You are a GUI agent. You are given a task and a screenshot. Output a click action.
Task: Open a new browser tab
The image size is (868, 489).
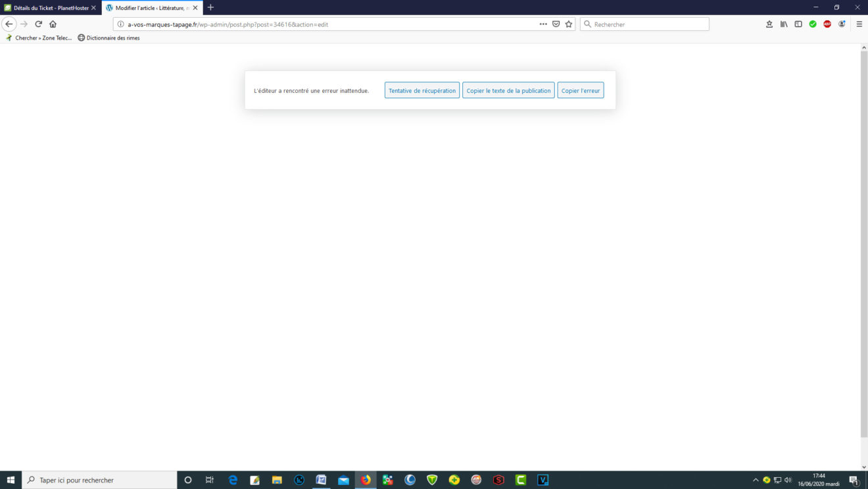[210, 7]
